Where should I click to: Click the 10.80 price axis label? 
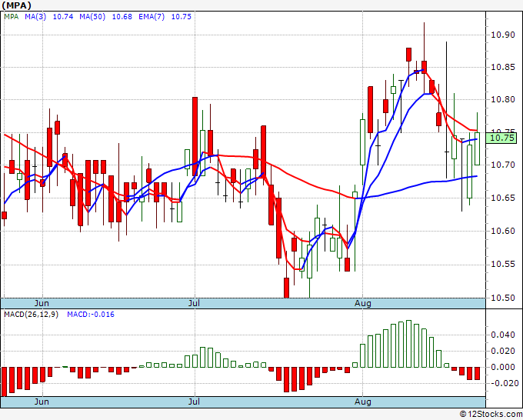[x=503, y=99]
